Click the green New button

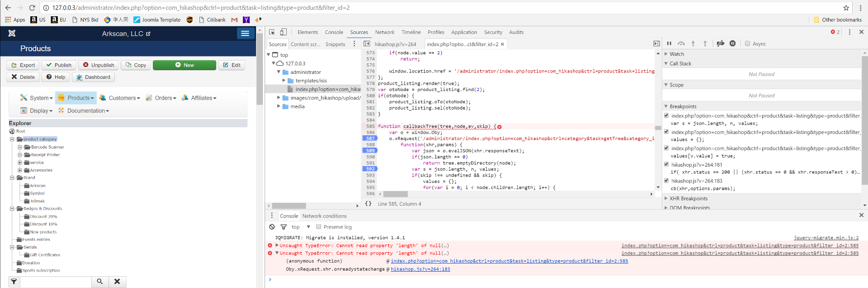184,65
